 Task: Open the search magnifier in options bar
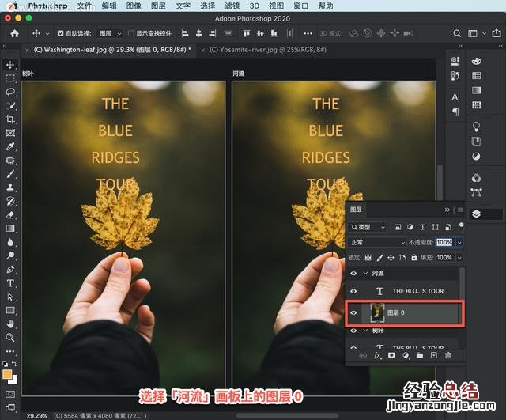[457, 33]
